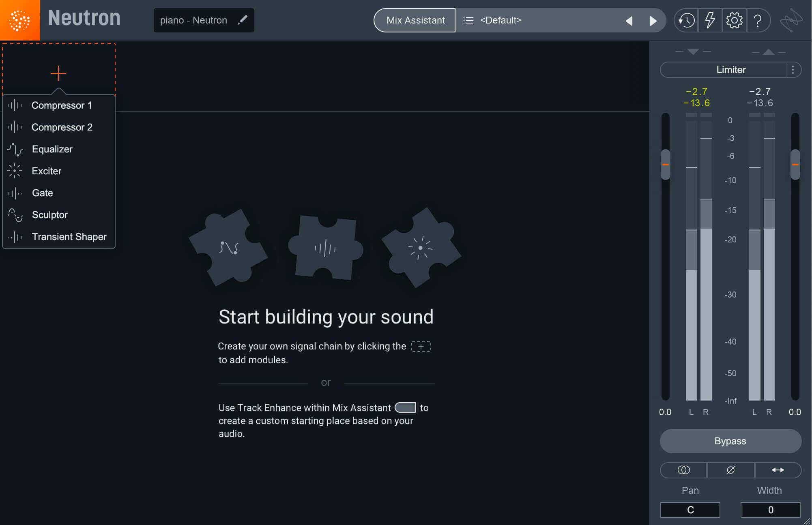Click the output gain slider handle
The width and height of the screenshot is (812, 525).
tap(795, 165)
